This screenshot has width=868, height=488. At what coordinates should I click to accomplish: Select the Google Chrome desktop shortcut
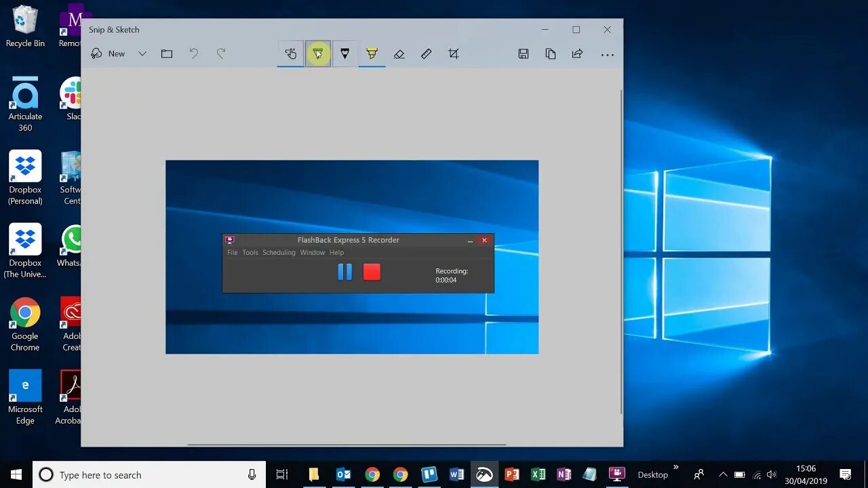tap(25, 325)
